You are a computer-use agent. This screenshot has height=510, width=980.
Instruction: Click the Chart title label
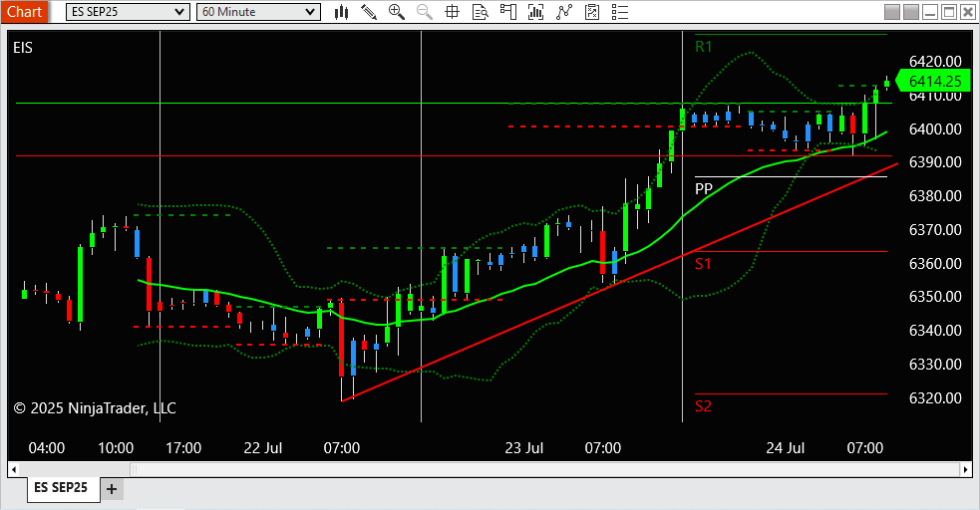[x=24, y=12]
